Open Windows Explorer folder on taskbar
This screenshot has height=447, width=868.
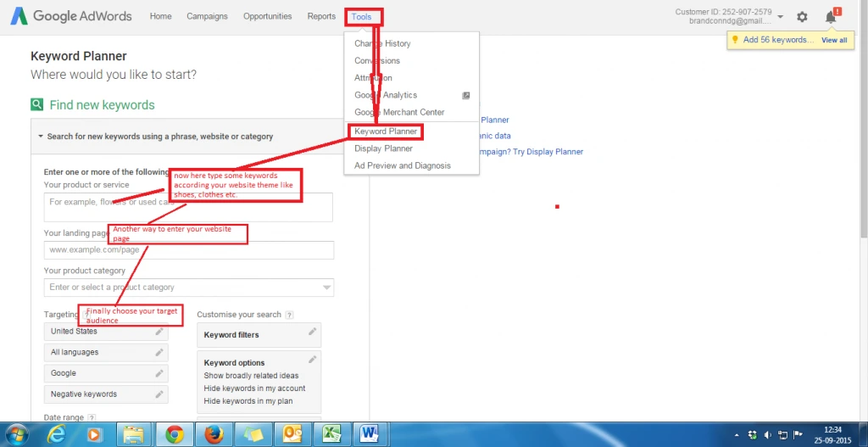[x=133, y=434]
